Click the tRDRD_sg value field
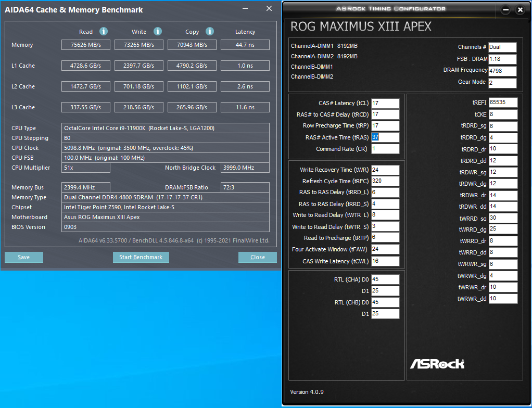Screen dimensions: 532x408 point(503,126)
